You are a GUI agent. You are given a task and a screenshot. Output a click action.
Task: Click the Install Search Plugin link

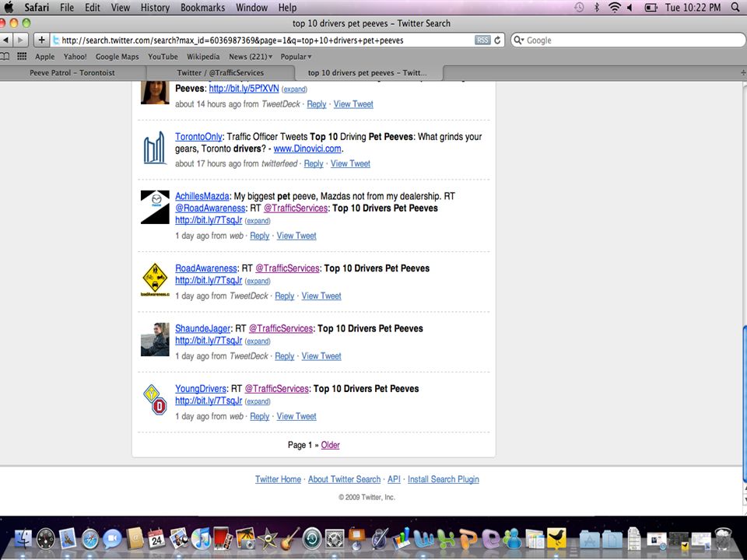[x=443, y=479]
